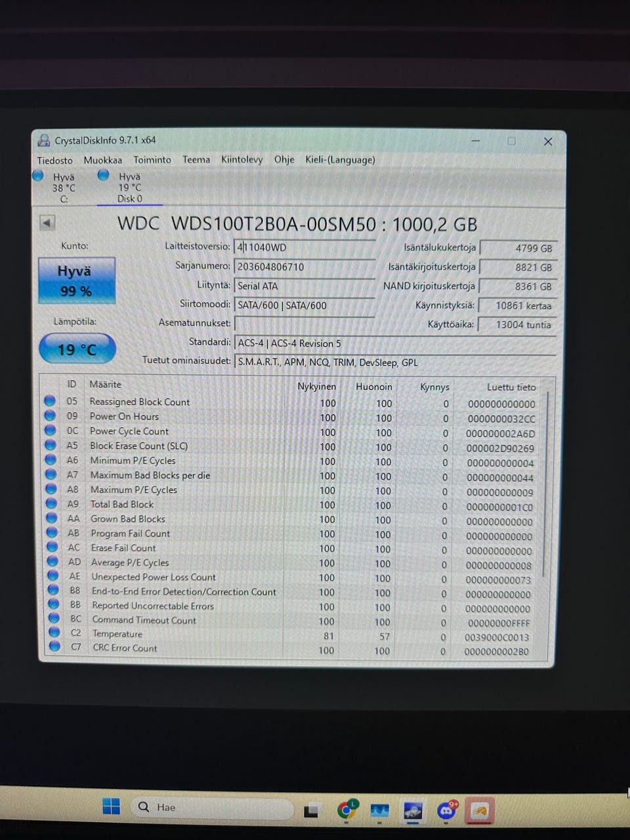
Task: Click the 8361 GB NAND writes value
Action: [518, 287]
